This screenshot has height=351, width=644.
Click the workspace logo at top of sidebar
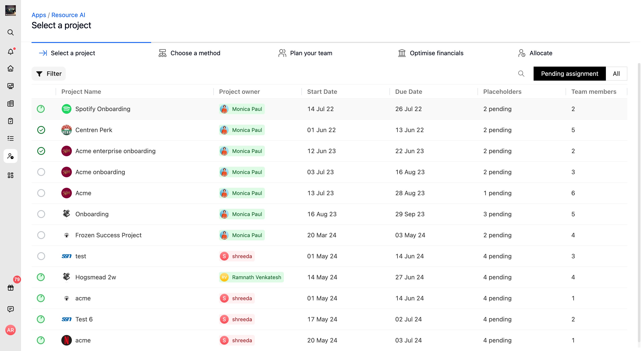[11, 11]
